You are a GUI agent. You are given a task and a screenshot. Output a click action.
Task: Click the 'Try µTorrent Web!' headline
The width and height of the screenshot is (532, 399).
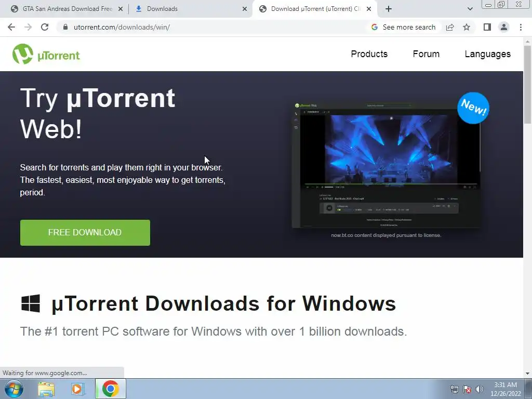pyautogui.click(x=98, y=113)
